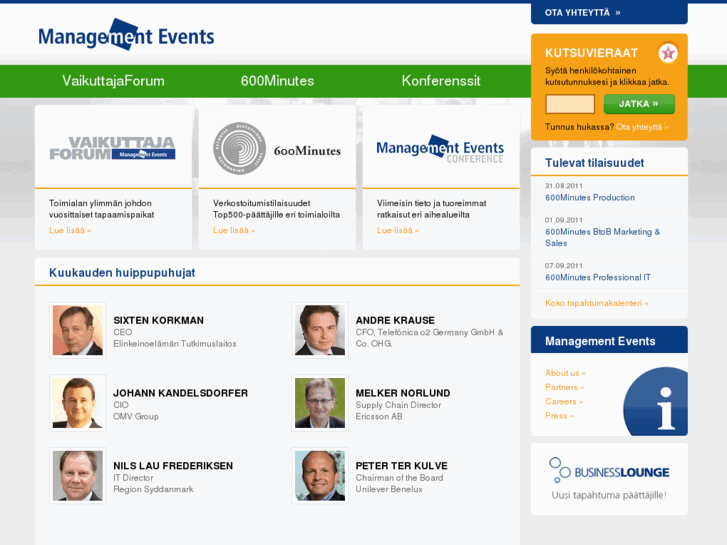Click the green Jatka button

[x=639, y=104]
